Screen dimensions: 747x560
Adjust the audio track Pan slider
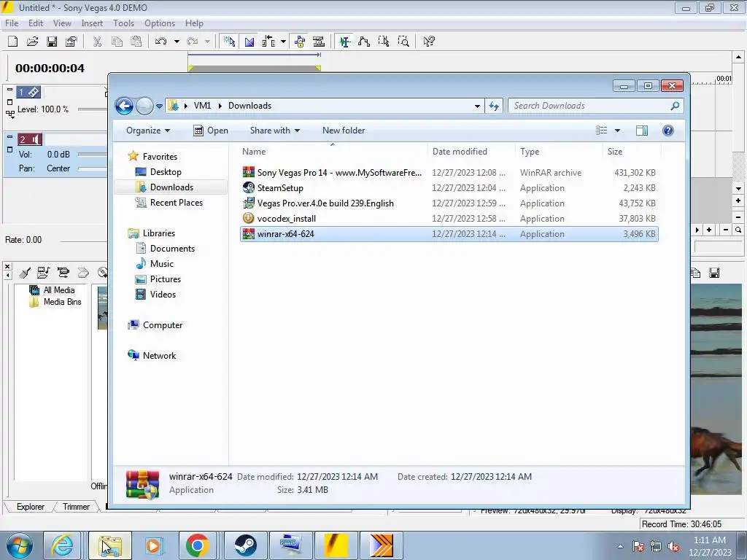point(93,168)
